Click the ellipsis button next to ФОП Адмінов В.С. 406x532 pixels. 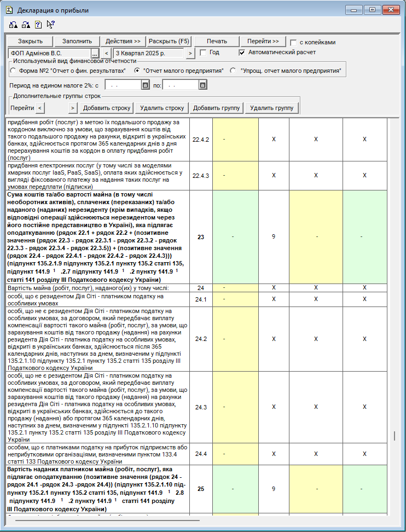click(x=95, y=53)
